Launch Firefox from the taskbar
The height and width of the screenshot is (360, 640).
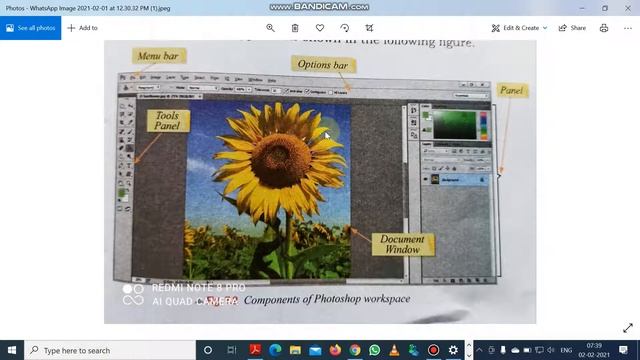pos(335,350)
